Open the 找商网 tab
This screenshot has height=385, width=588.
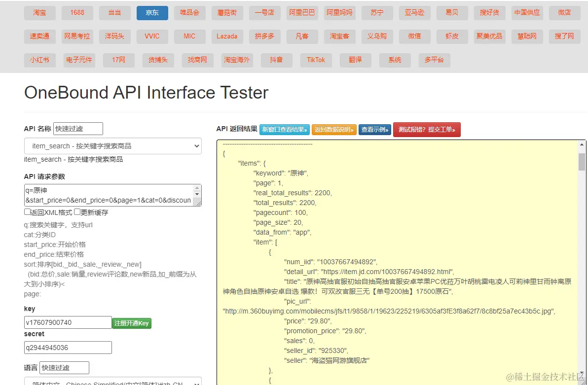[198, 60]
